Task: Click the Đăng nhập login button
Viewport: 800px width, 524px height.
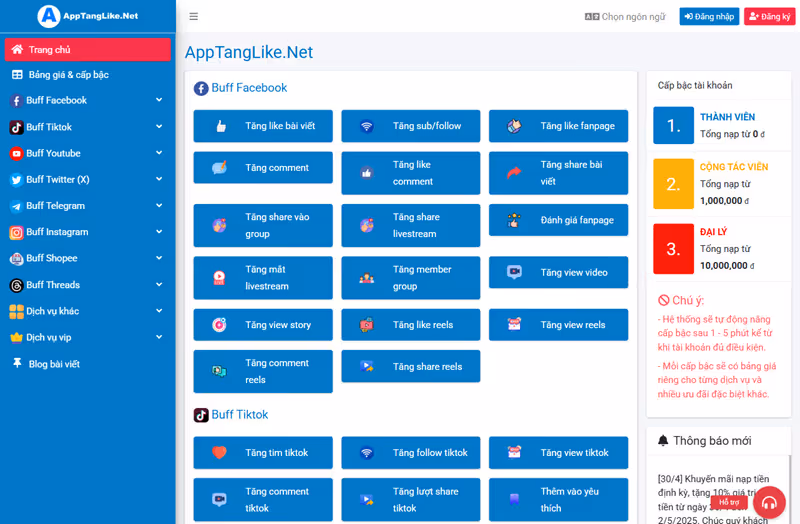Action: [x=709, y=16]
